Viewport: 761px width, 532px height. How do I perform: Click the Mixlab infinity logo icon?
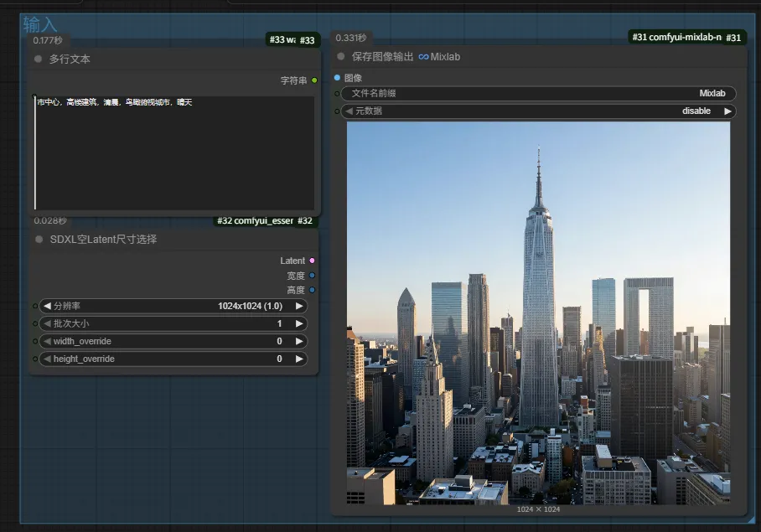(x=423, y=57)
